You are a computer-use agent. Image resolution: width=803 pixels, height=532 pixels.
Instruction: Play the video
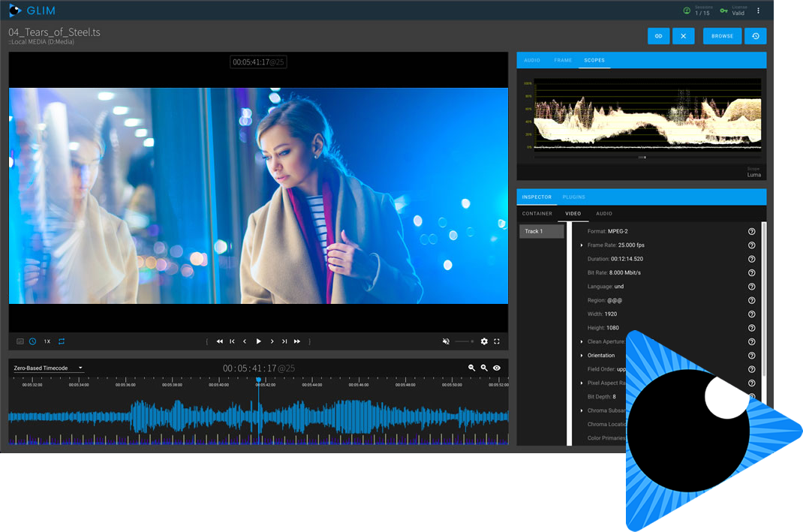[258, 341]
